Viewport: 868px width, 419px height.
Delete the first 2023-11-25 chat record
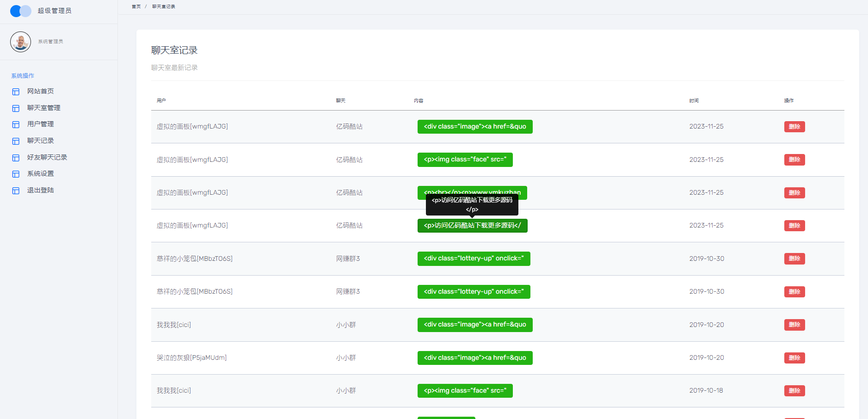(794, 127)
